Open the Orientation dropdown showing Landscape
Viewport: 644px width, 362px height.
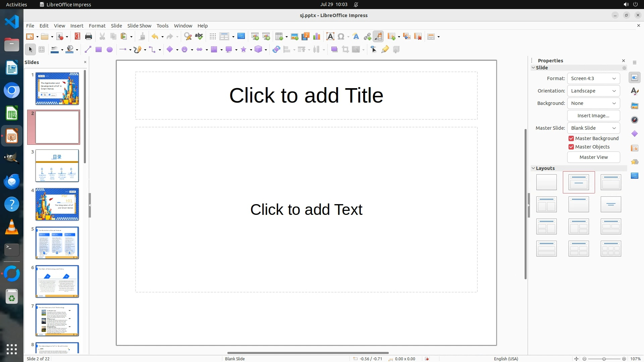(x=593, y=91)
